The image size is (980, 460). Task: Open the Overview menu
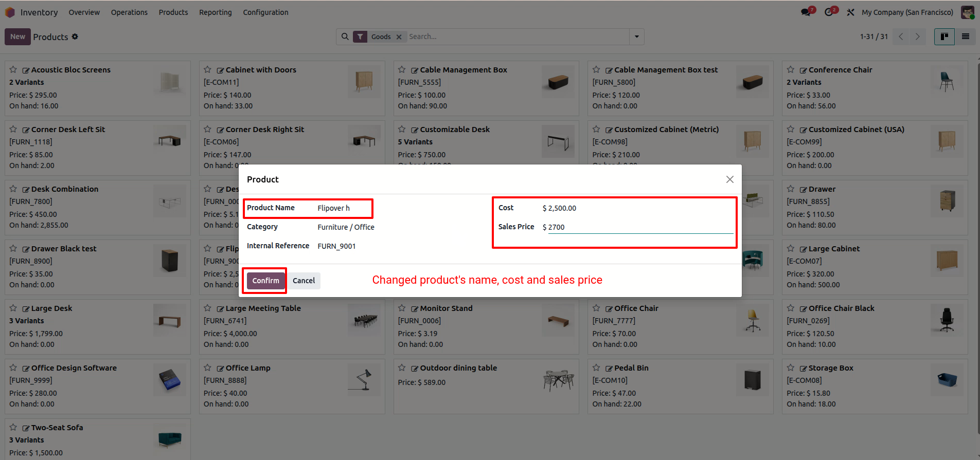pyautogui.click(x=84, y=12)
